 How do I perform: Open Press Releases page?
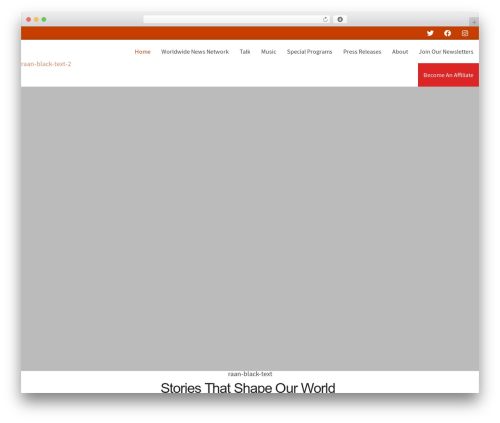(x=362, y=52)
